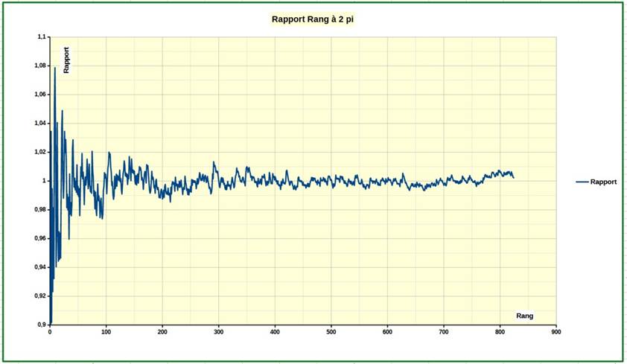Screen dimensions: 627x364
Task: Click the X-axis label "500"
Action: point(331,332)
